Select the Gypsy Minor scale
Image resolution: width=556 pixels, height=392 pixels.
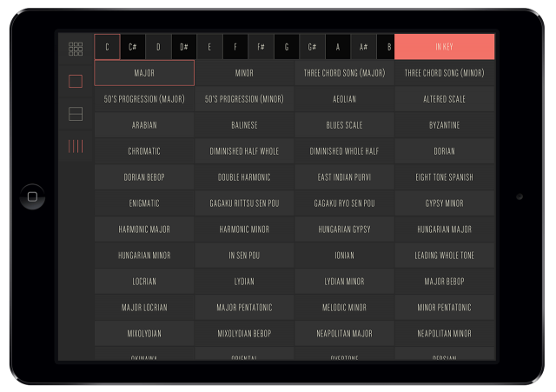[x=444, y=203]
